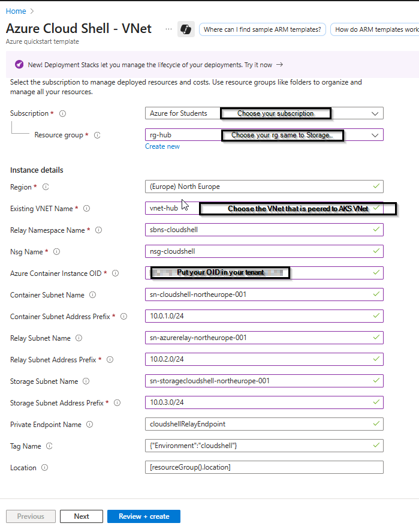Viewport: 419px width, 532px height.
Task: Click the arrow after 'Try it now'
Action: (x=279, y=64)
